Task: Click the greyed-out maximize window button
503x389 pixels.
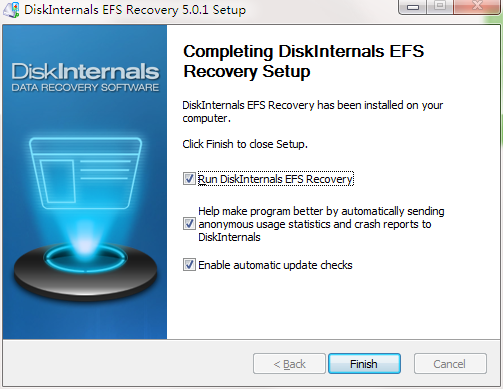Action: point(440,7)
